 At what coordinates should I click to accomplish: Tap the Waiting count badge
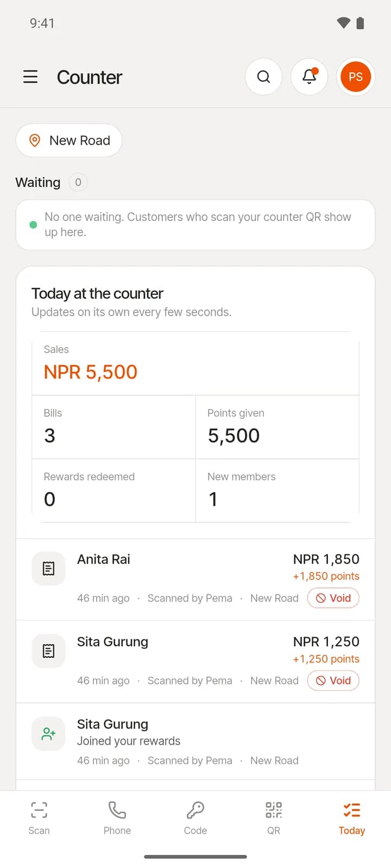78,182
